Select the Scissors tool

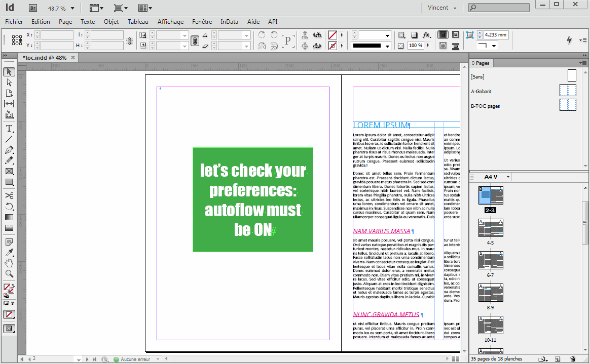(8, 195)
